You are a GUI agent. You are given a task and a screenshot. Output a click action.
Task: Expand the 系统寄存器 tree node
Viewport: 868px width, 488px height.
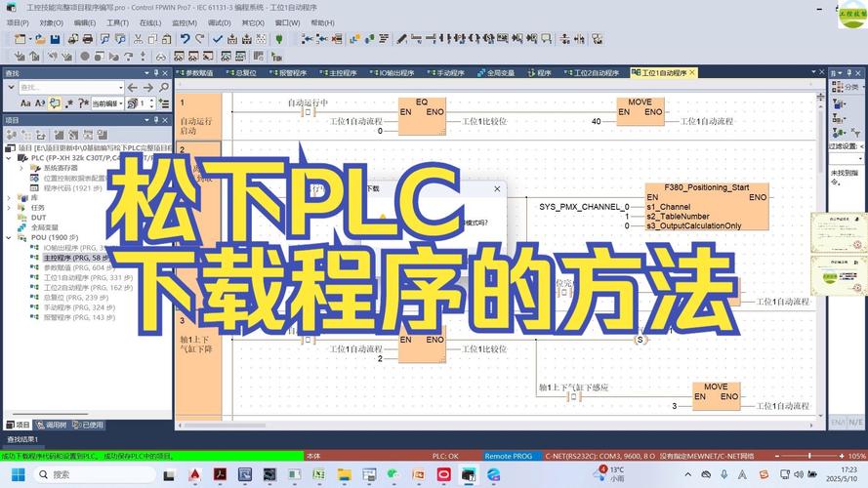tap(21, 168)
